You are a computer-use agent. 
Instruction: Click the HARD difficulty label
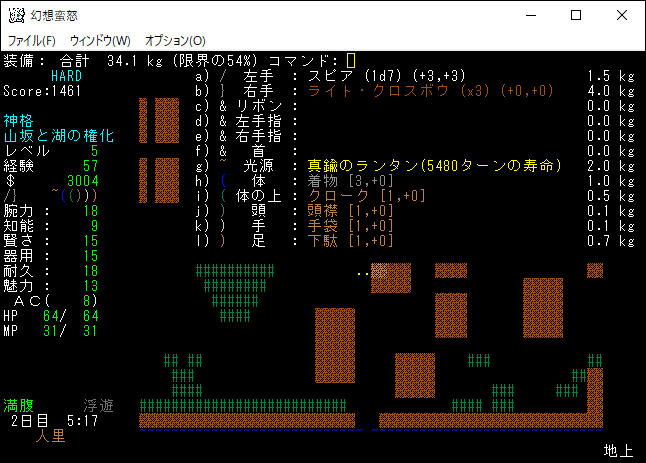[66, 76]
